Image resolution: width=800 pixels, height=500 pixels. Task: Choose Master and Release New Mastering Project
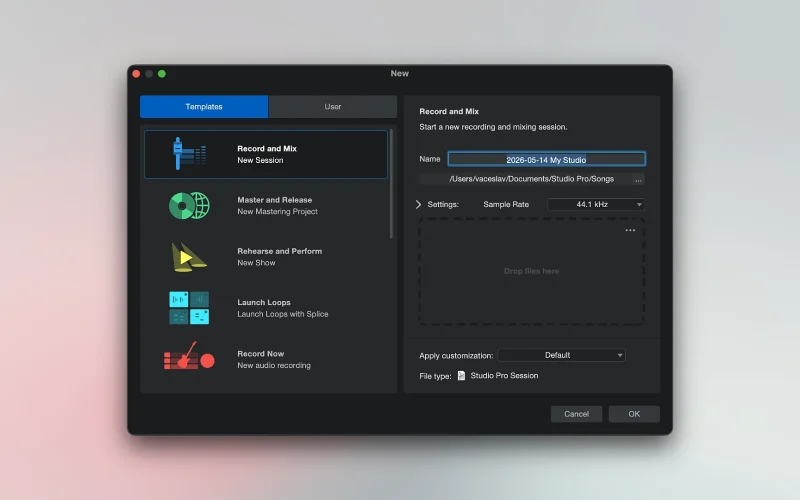point(266,206)
